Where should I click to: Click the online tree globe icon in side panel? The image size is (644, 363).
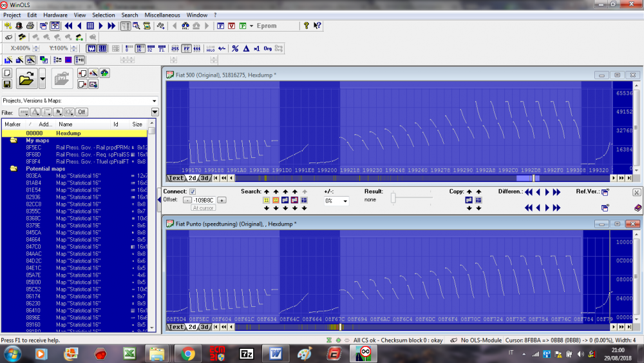105,73
